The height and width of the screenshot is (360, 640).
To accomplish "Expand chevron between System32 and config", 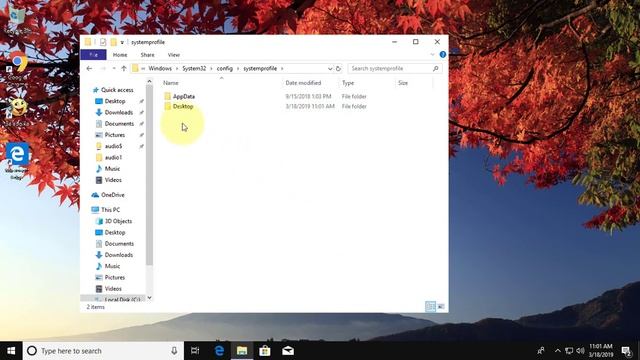I will pyautogui.click(x=211, y=69).
